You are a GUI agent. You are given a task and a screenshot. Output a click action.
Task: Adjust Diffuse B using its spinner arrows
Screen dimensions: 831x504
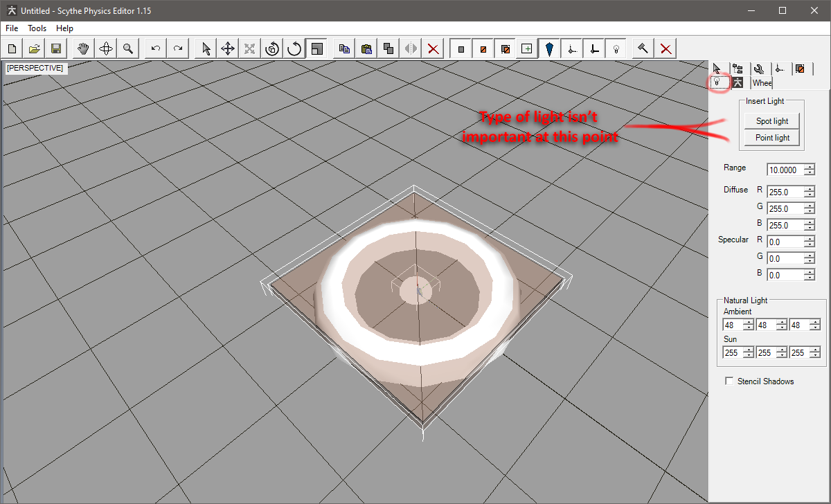pyautogui.click(x=810, y=225)
